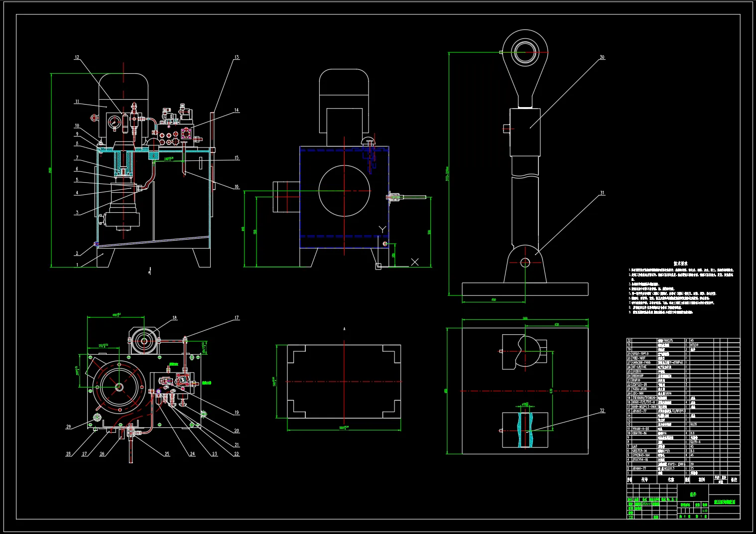Click the 900 width dimension above the base plan
Image resolution: width=756 pixels, height=534 pixels.
click(525, 318)
